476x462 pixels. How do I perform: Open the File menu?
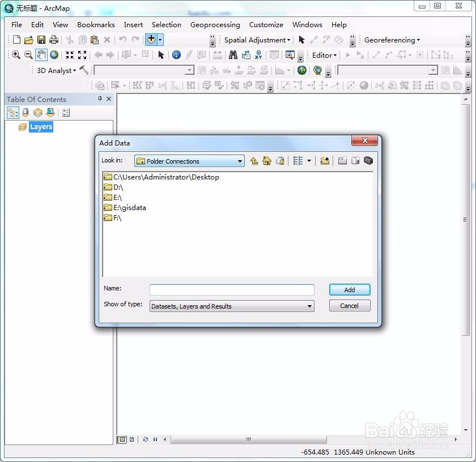point(16,24)
